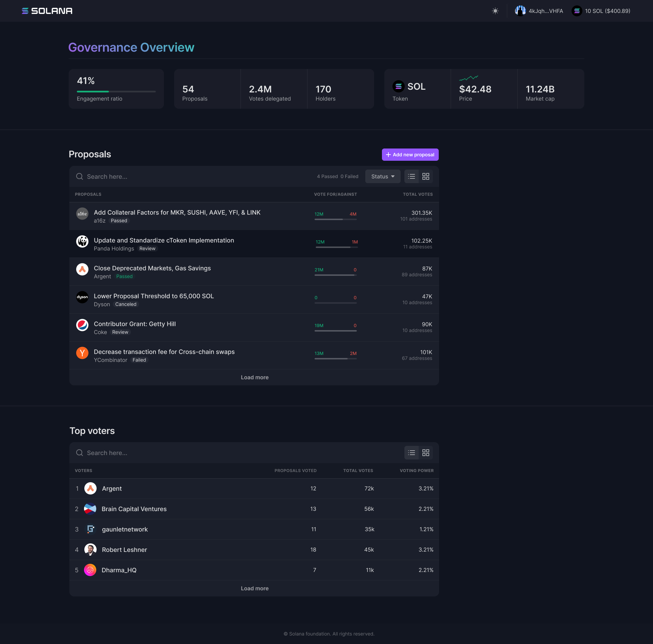Click Dharma_HQ avatar icon
Image resolution: width=653 pixels, height=644 pixels.
coord(90,570)
